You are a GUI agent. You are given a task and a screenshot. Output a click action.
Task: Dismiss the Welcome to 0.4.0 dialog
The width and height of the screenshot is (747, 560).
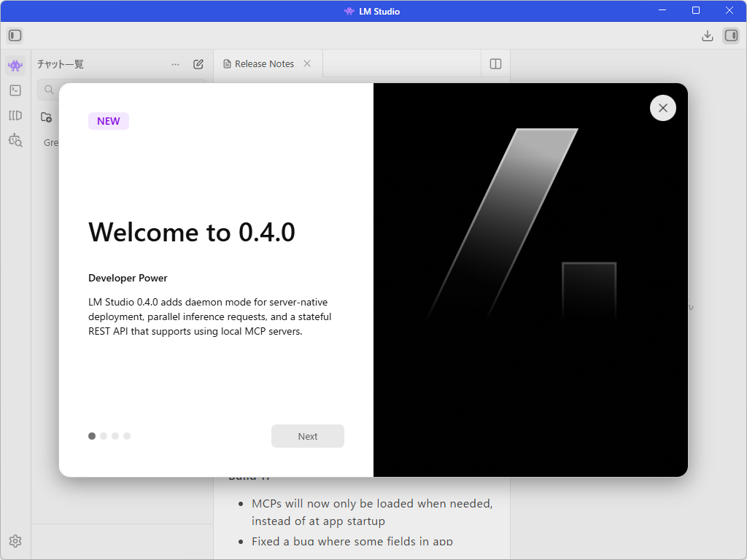(x=662, y=107)
